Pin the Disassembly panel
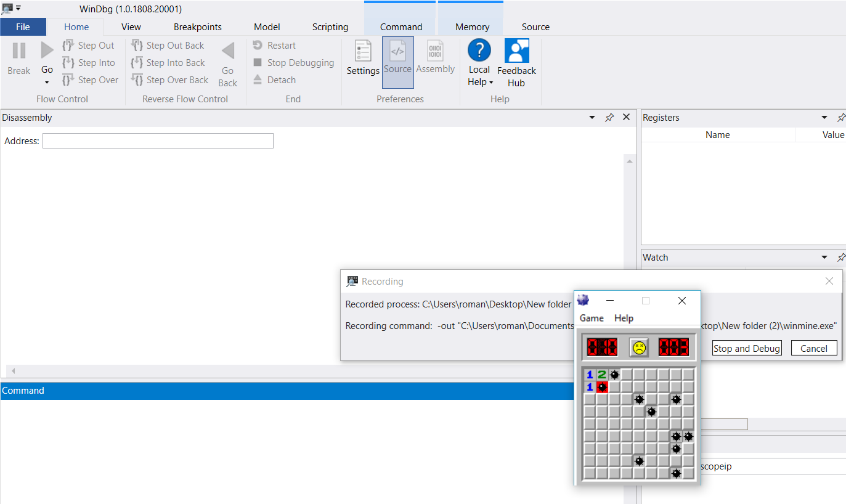Viewport: 846px width, 504px height. click(609, 118)
